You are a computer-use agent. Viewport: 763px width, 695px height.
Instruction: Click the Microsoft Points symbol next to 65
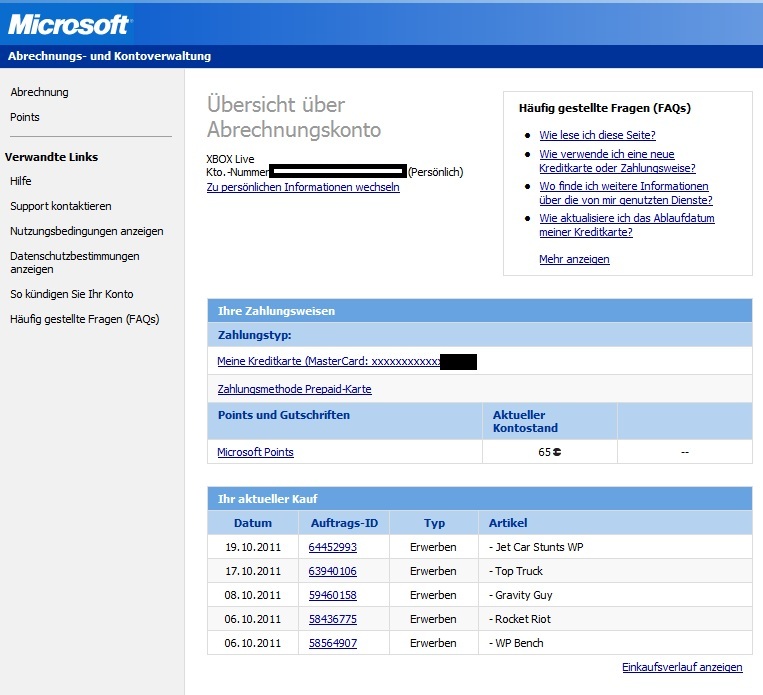point(557,452)
